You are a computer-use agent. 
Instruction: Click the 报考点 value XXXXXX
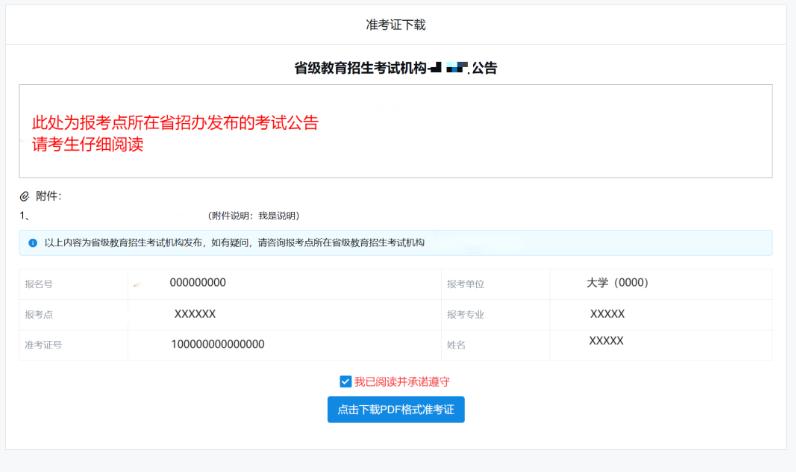195,314
